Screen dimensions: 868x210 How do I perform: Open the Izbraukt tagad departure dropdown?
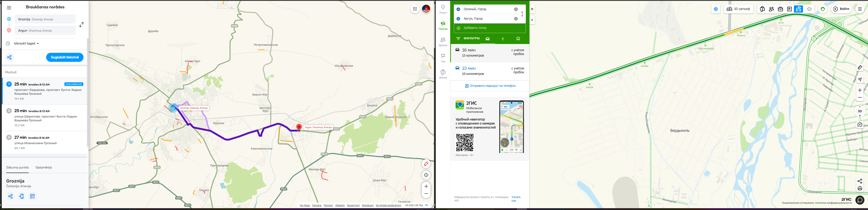point(26,44)
